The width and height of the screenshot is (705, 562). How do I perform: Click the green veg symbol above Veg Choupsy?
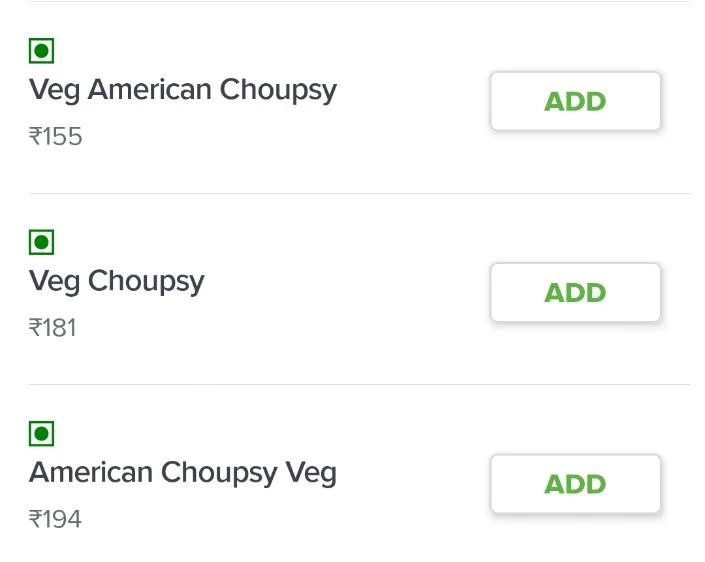point(41,242)
